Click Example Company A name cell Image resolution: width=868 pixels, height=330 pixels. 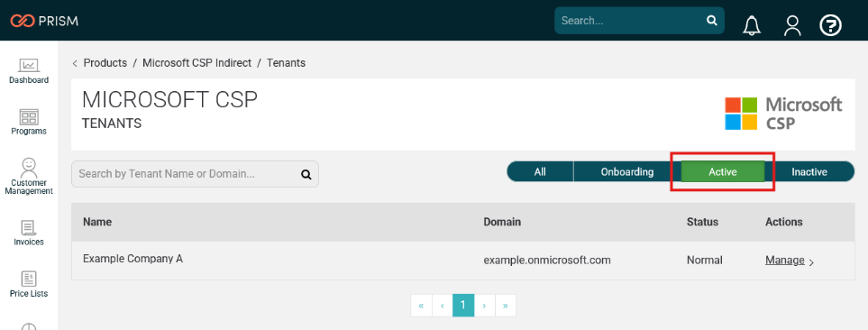pyautogui.click(x=132, y=259)
